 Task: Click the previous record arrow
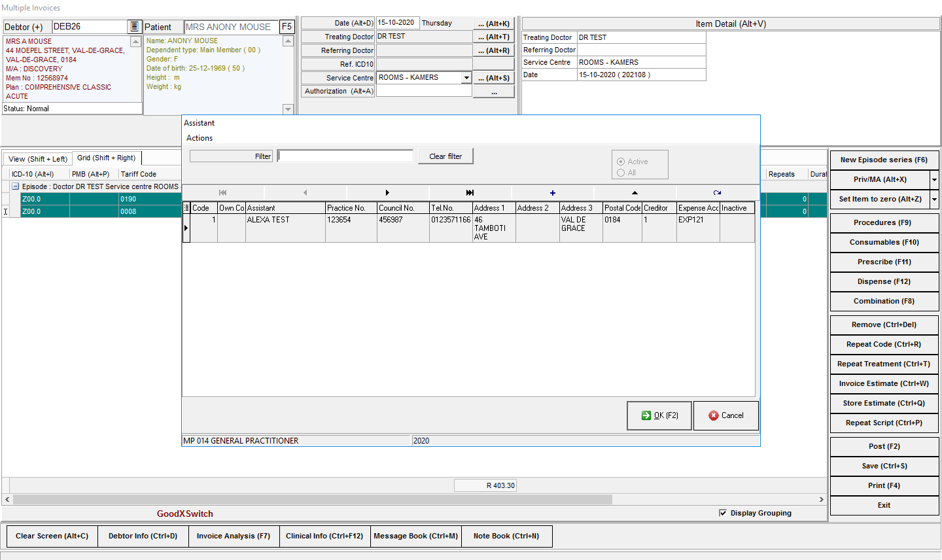pos(305,193)
